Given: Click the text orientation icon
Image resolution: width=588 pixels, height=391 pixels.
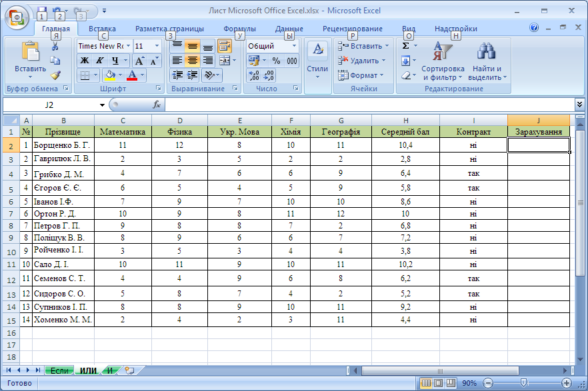Looking at the screenshot, I should point(209,75).
